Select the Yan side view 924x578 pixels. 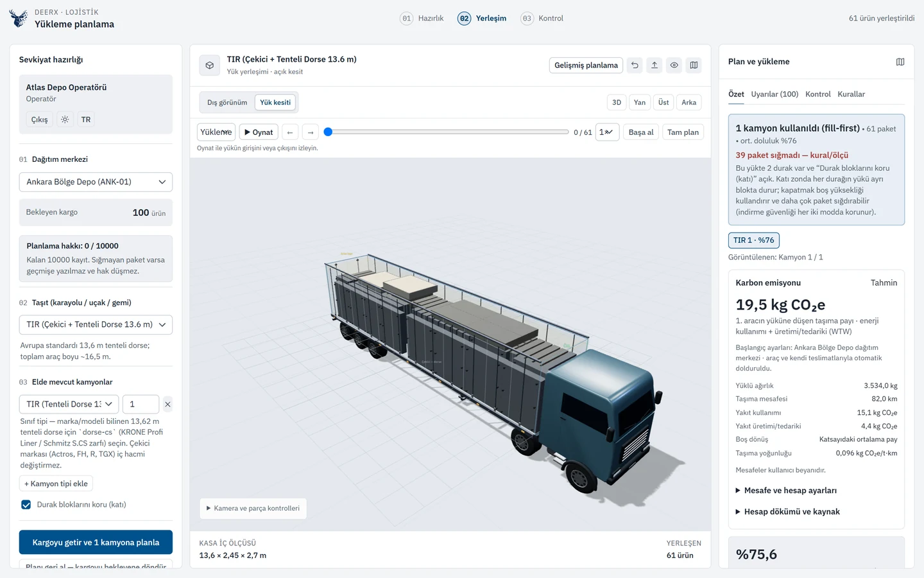(x=640, y=102)
